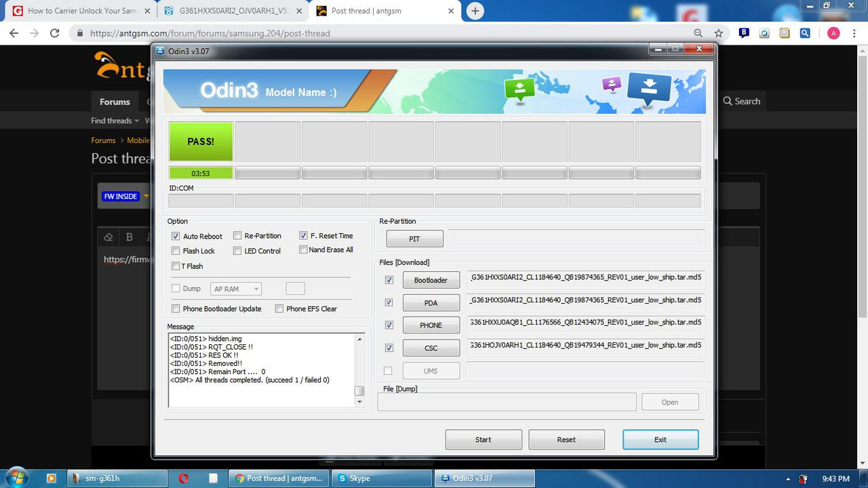Open the AP RAM dump dropdown
This screenshot has width=868, height=488.
point(236,289)
